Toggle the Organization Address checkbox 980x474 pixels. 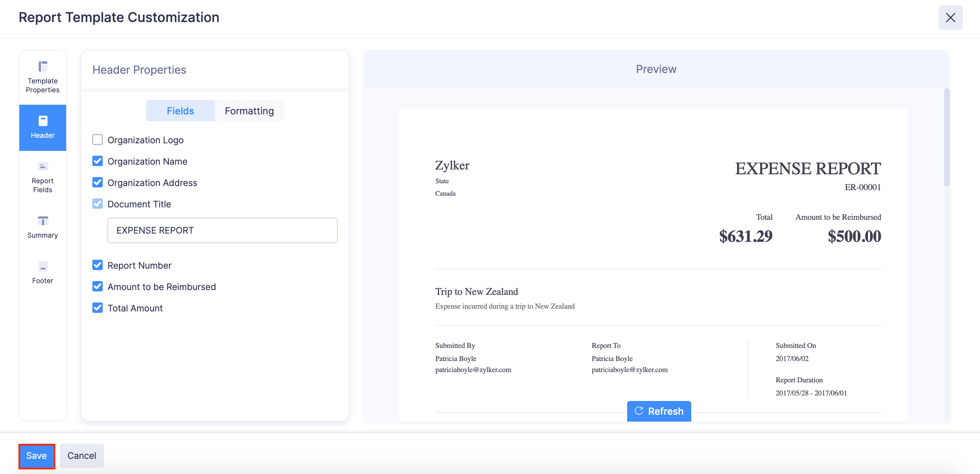pos(98,183)
